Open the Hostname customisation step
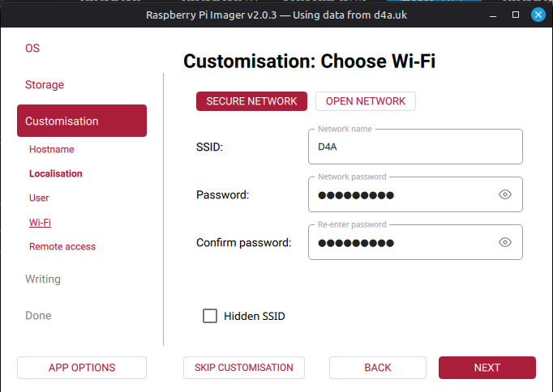The height and width of the screenshot is (392, 553). 51,149
